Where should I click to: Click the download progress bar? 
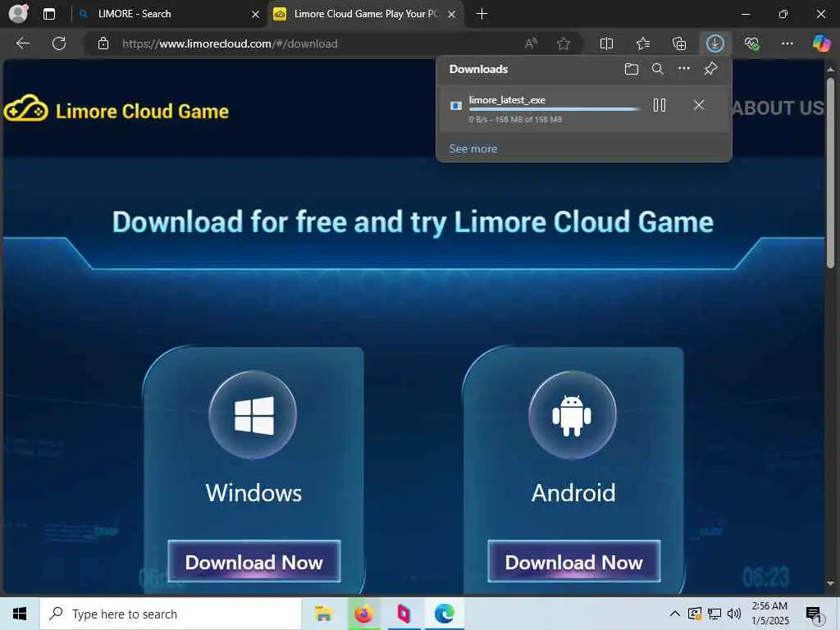(x=555, y=109)
